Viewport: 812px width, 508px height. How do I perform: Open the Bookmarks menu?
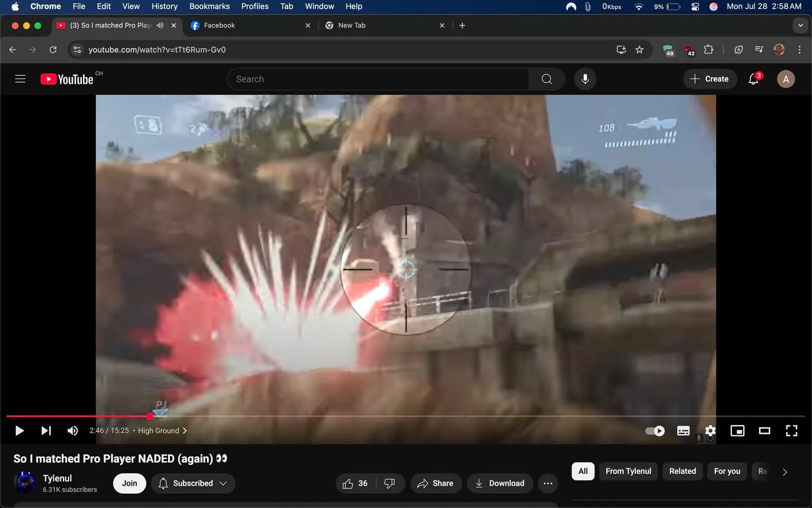click(x=209, y=6)
